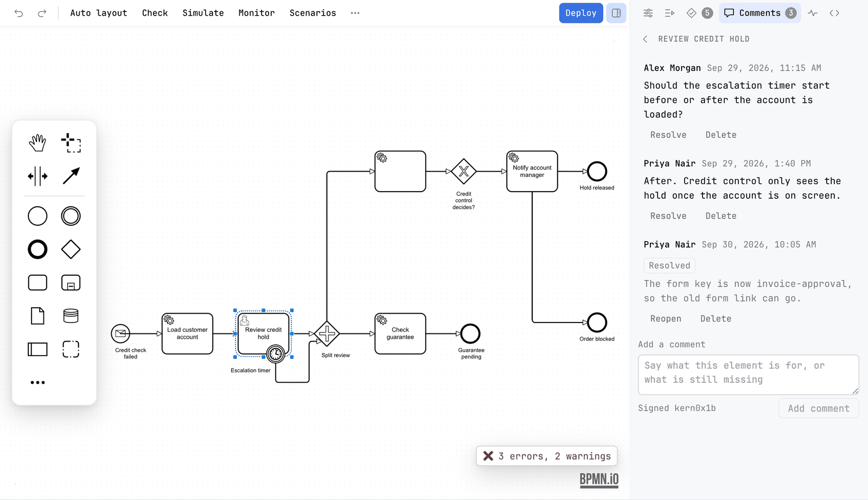Activate the space tool
Screen dimensions: 868x500
click(x=37, y=176)
